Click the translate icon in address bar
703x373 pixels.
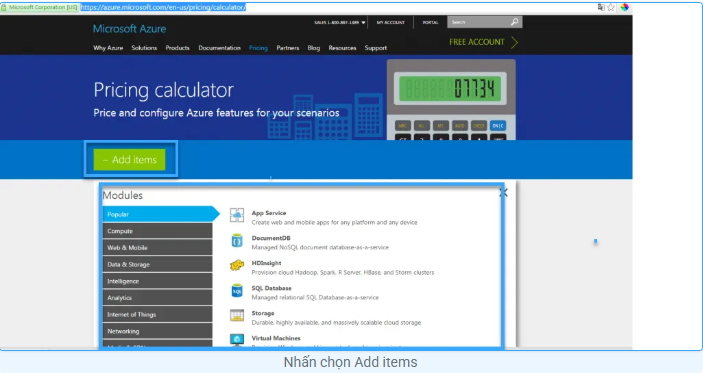click(601, 7)
